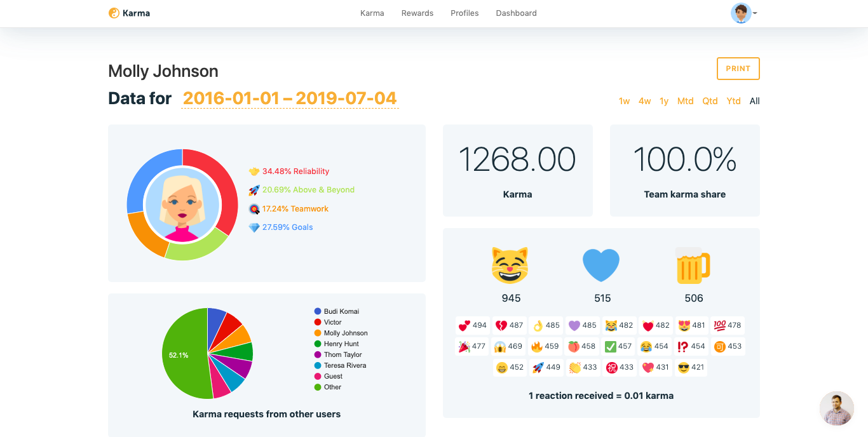Click the PRINT button
868x437 pixels.
coord(738,69)
